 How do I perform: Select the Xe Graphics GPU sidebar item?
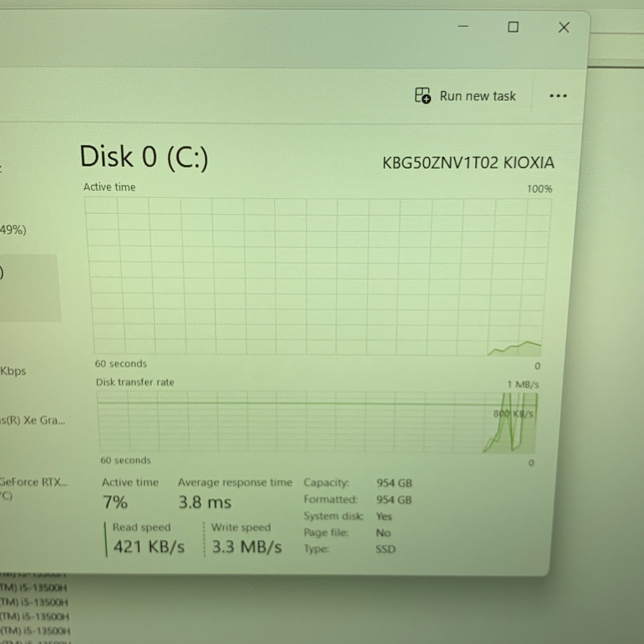(32, 420)
